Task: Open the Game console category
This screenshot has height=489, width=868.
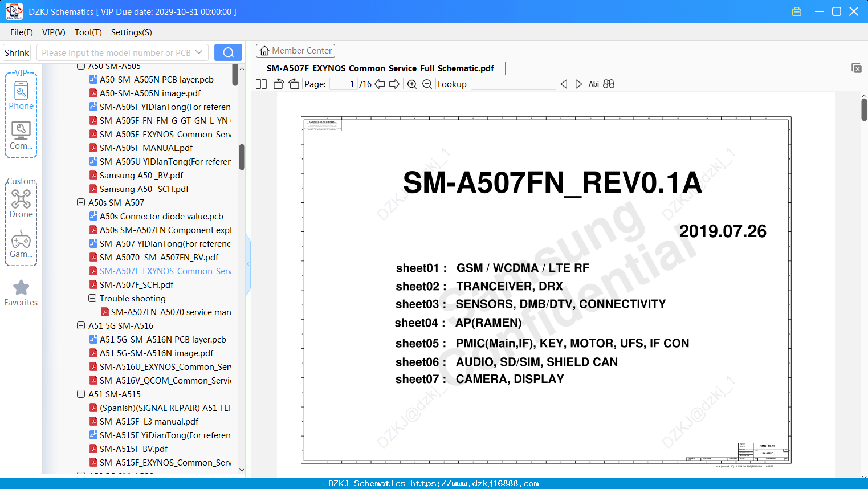Action: coord(21,244)
